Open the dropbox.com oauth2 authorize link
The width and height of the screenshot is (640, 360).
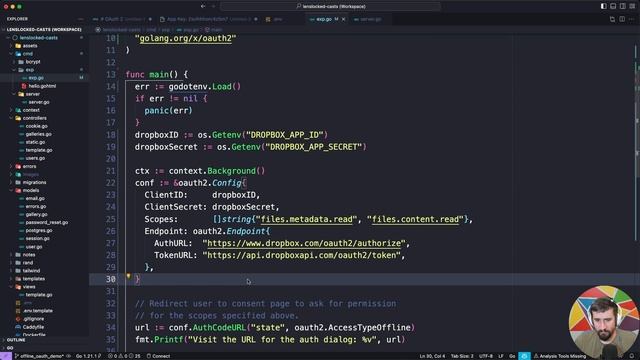pos(304,243)
